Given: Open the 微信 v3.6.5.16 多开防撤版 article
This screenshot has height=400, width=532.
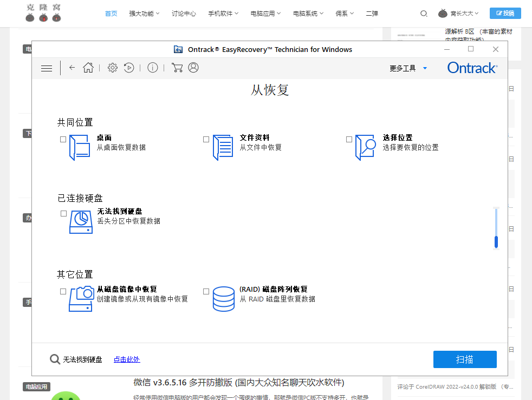Looking at the screenshot, I should coord(239,383).
